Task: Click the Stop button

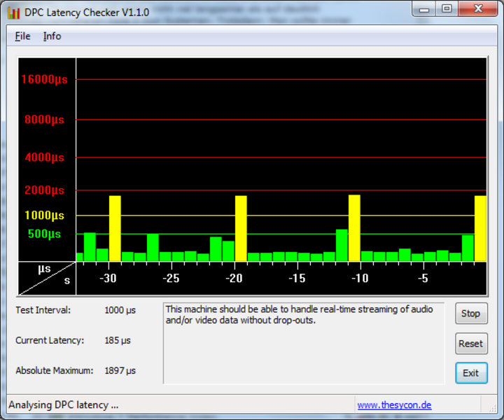Action: 471,314
